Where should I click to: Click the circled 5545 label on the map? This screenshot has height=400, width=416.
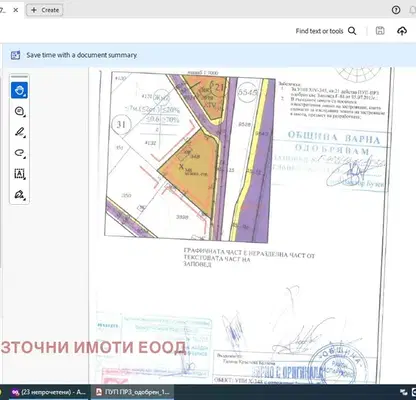(x=247, y=92)
